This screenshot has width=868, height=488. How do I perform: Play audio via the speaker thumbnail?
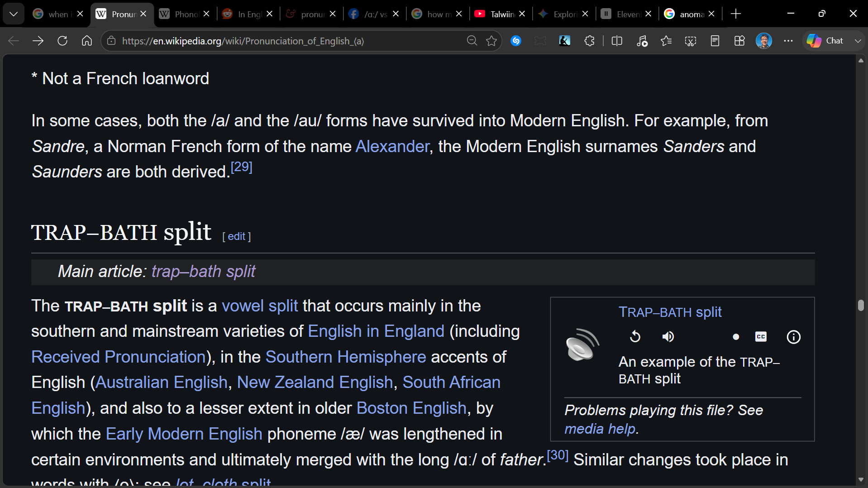point(582,345)
